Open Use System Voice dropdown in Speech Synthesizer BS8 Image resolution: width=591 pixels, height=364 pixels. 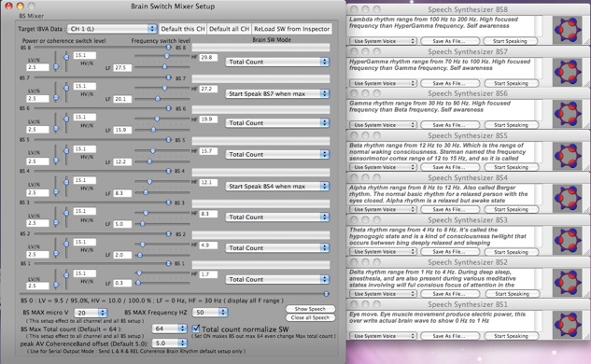(383, 41)
